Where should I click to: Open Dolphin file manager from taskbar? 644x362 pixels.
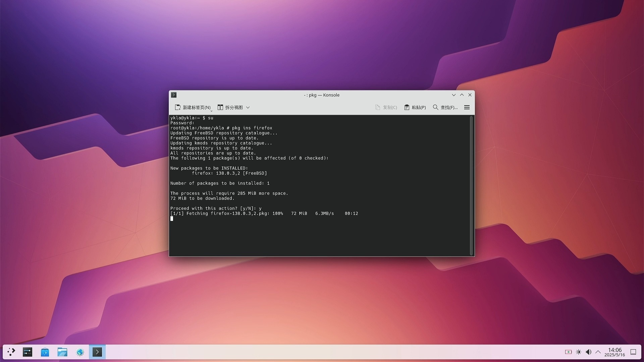coord(62,352)
